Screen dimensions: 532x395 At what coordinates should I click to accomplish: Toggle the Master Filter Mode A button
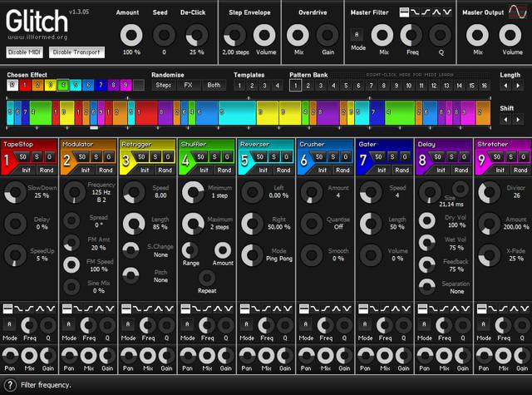pos(357,35)
